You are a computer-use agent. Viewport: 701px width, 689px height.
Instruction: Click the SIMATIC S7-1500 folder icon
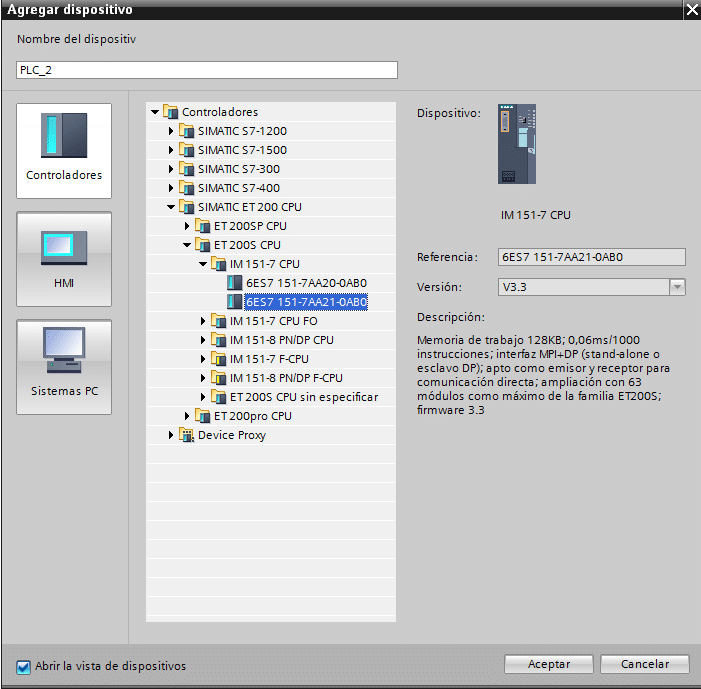pyautogui.click(x=186, y=150)
